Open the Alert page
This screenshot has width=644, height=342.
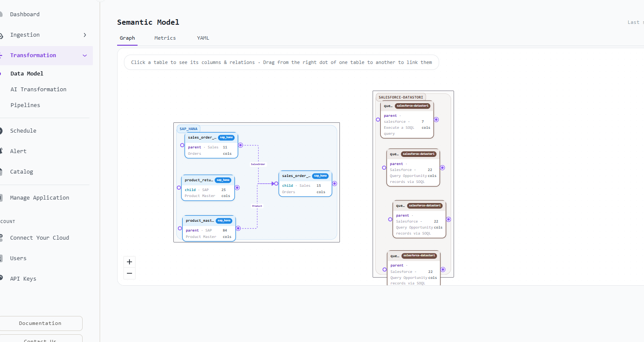point(18,151)
